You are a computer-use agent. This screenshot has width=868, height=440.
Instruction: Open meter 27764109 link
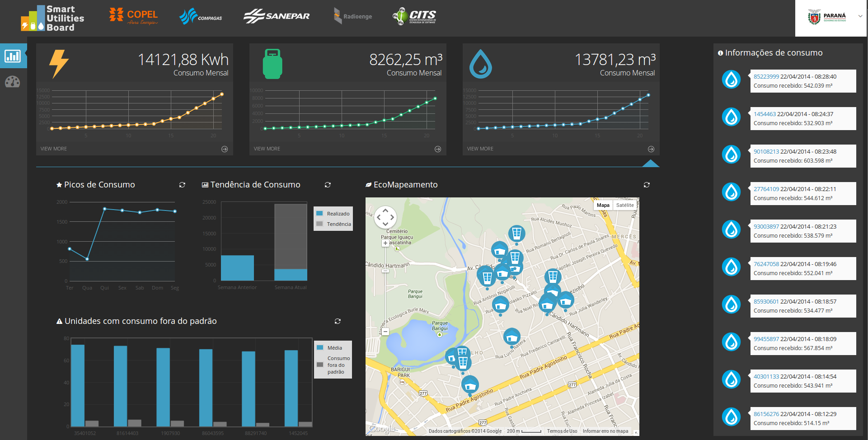[x=766, y=189]
